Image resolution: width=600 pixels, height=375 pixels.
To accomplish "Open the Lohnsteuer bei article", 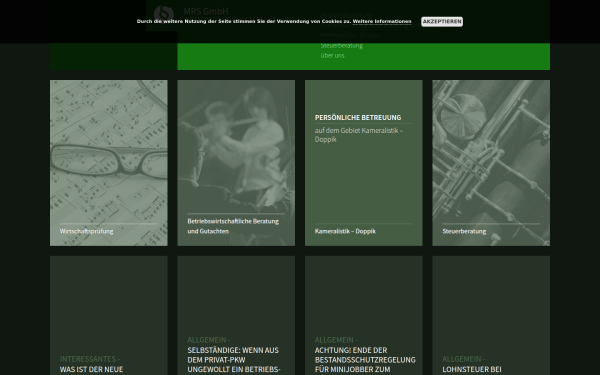I will [x=472, y=370].
